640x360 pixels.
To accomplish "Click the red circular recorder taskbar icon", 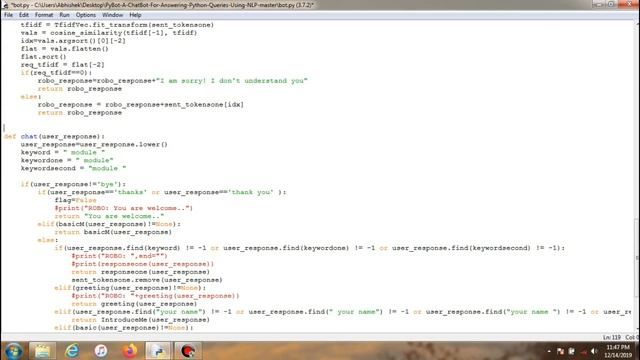I will (188, 351).
